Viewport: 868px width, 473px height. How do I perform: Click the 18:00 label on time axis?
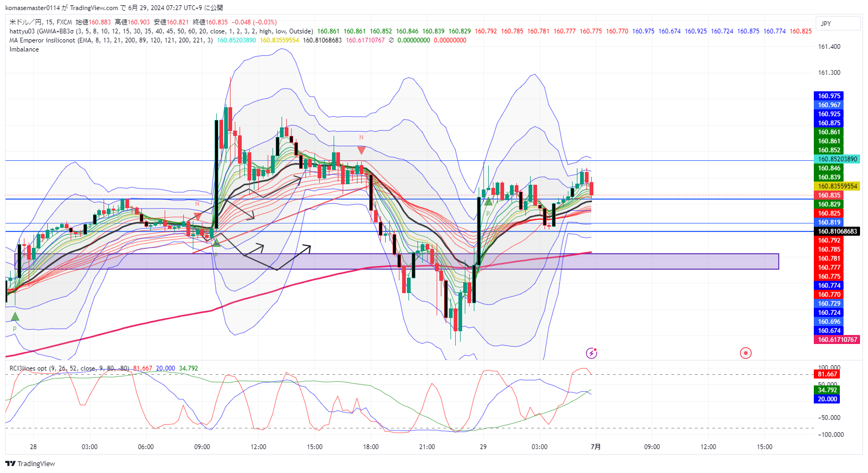tap(371, 447)
